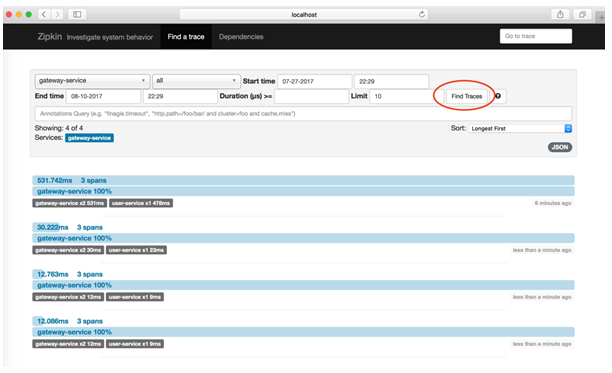Click the Go to trace field
Viewport: 612px width, 373px height.
[x=536, y=36]
